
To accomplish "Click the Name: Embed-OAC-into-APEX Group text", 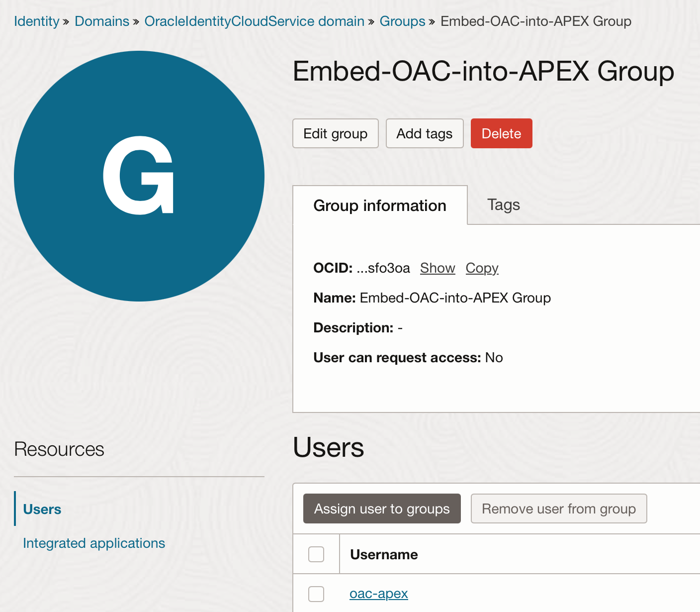I will click(x=432, y=298).
